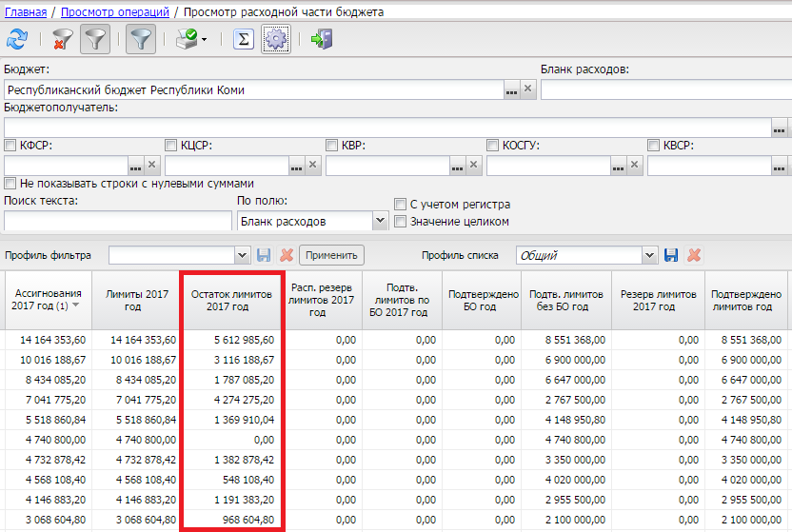
Task: Enable the КФСР checkbox
Action: tap(10, 146)
